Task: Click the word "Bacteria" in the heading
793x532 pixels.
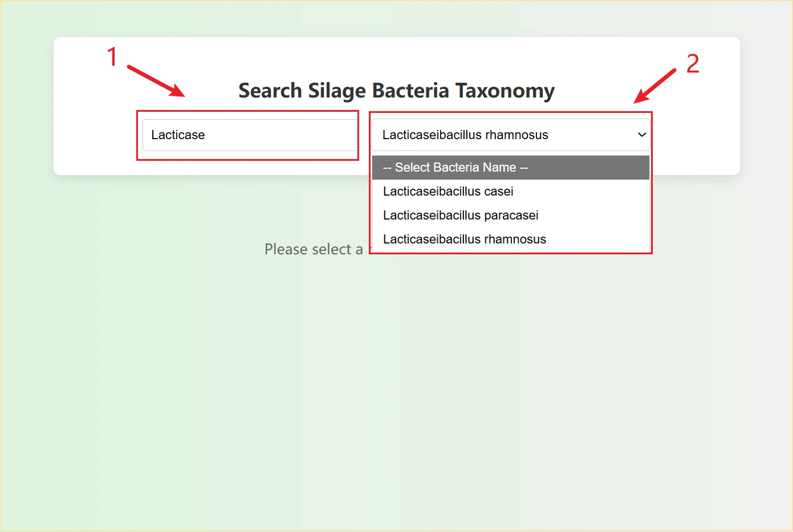Action: click(410, 91)
